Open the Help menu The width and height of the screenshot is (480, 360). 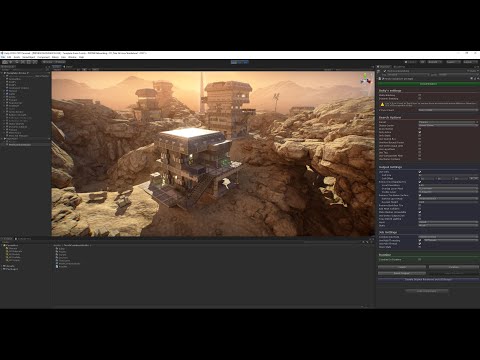coord(81,57)
